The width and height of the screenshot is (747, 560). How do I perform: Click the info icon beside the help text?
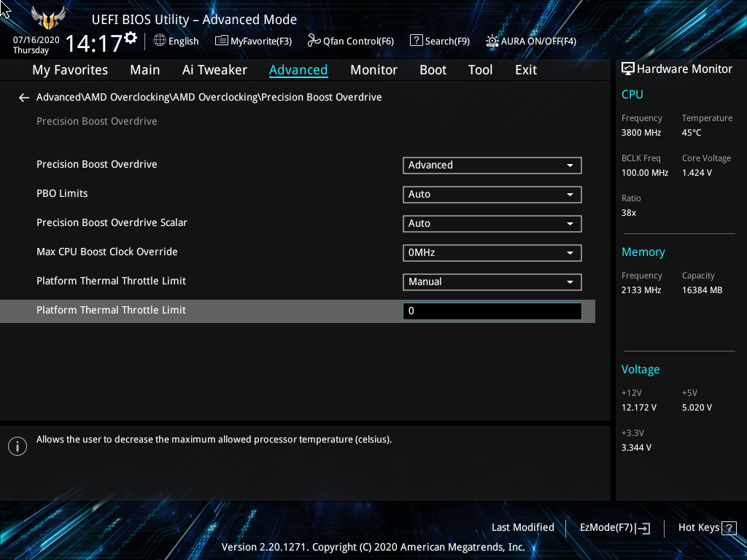18,446
